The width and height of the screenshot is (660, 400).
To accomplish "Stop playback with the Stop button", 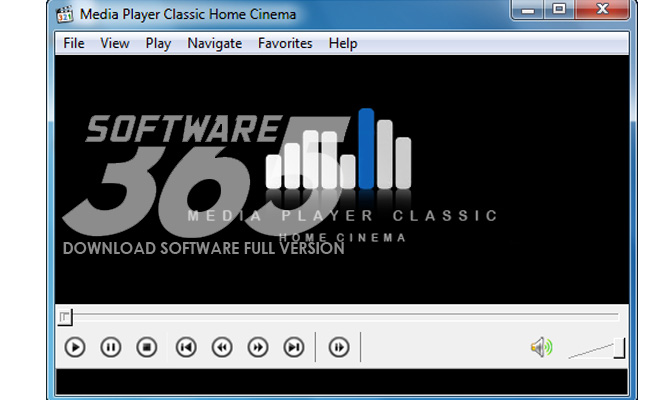I will [x=146, y=347].
